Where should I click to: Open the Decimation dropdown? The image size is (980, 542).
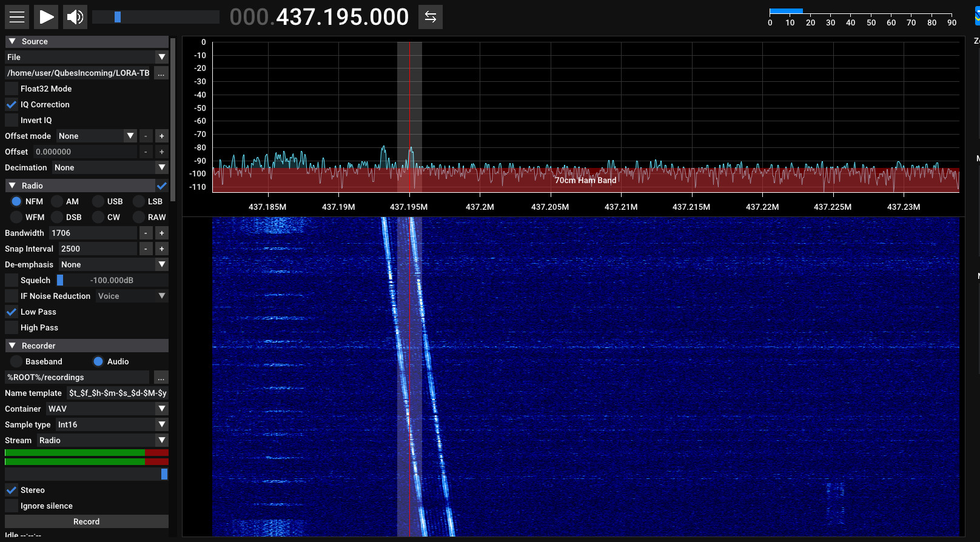[x=109, y=168]
